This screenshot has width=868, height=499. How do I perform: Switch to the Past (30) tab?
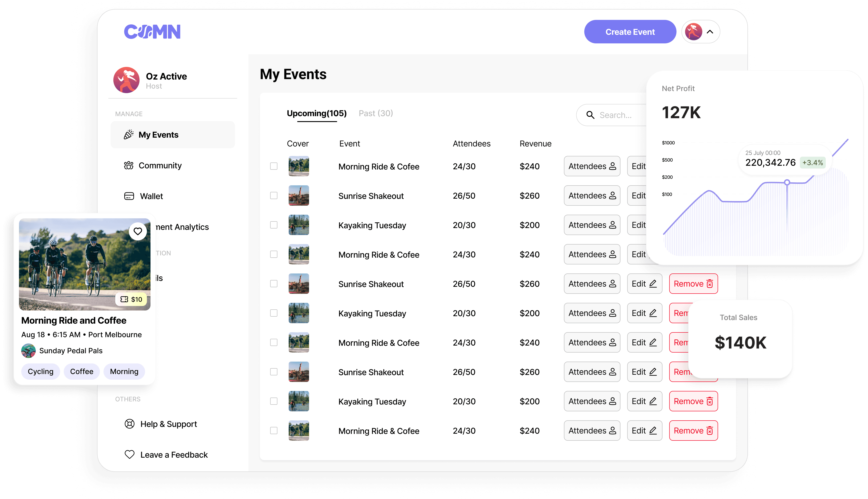tap(376, 113)
